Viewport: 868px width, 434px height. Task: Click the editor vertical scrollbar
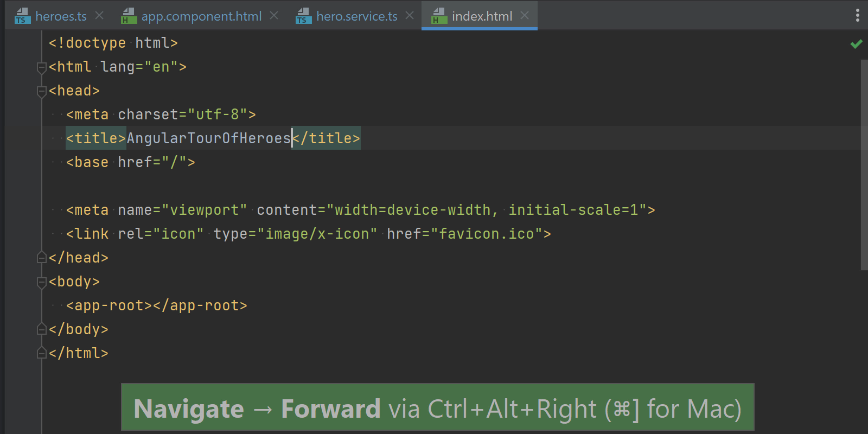pyautogui.click(x=864, y=164)
